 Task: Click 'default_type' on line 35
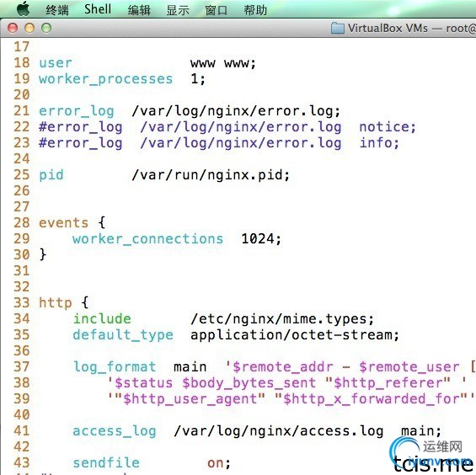123,335
